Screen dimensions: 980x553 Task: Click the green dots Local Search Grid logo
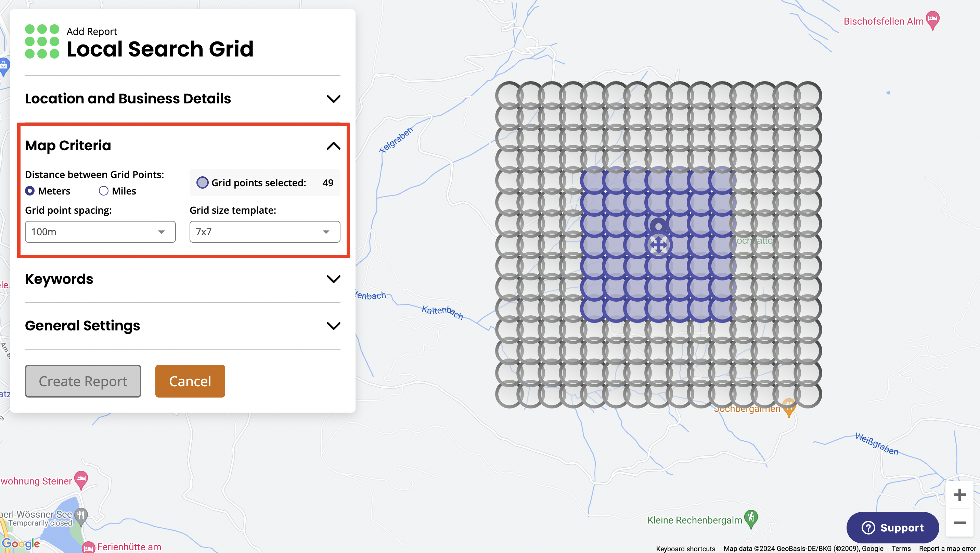coord(42,41)
